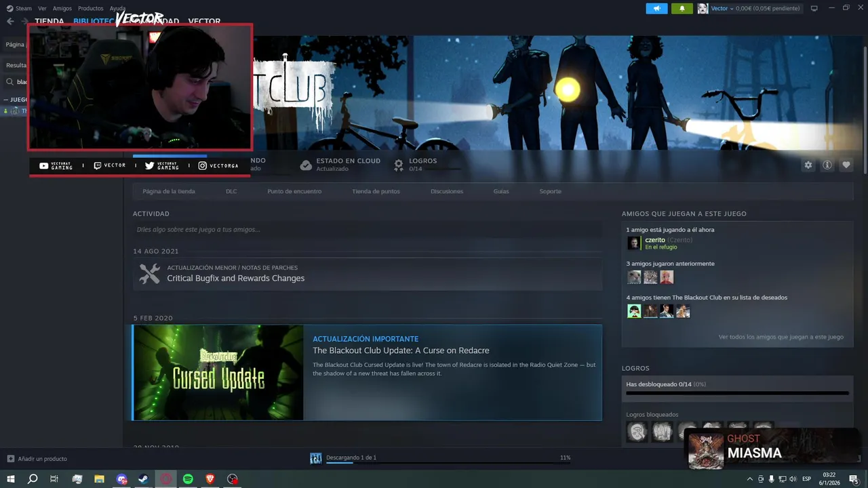Open the Guías link

coord(501,191)
